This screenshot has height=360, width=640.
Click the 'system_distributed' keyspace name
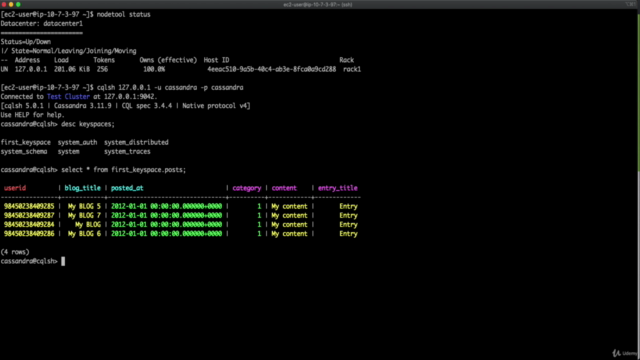pos(136,142)
